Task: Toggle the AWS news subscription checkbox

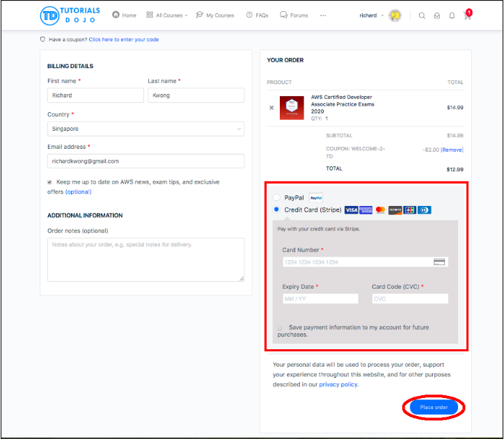Action: coord(49,182)
